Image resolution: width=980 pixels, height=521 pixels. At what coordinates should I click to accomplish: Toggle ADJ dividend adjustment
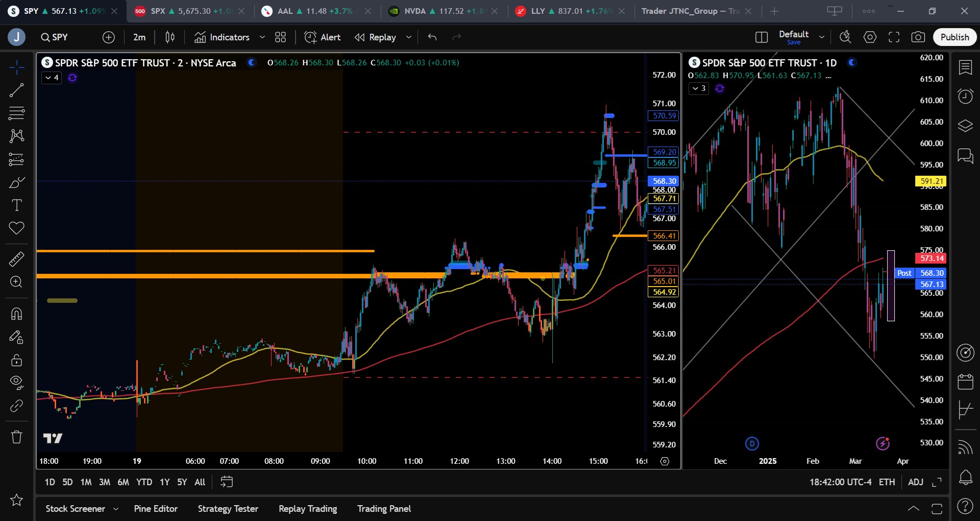click(x=916, y=482)
